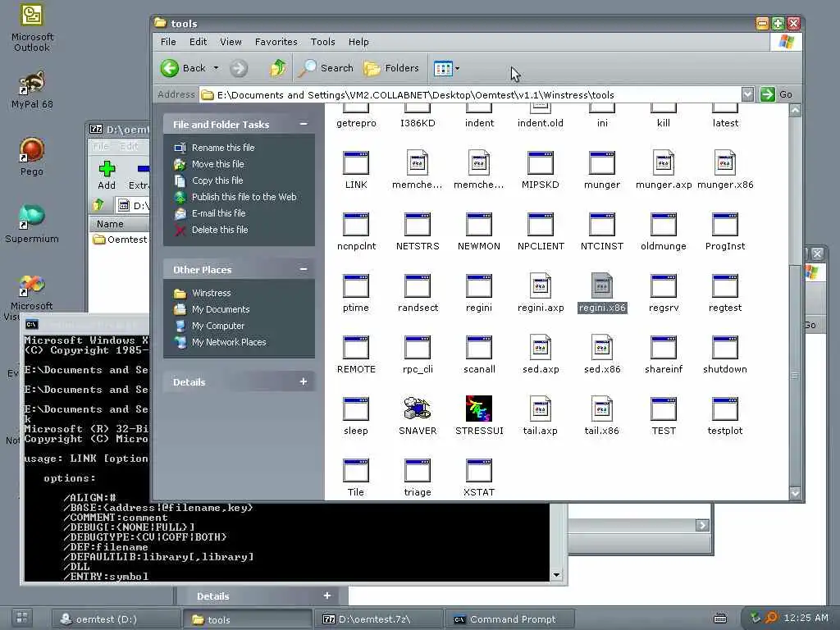Image resolution: width=840 pixels, height=630 pixels.
Task: Open the Favorites menu
Action: tap(276, 42)
